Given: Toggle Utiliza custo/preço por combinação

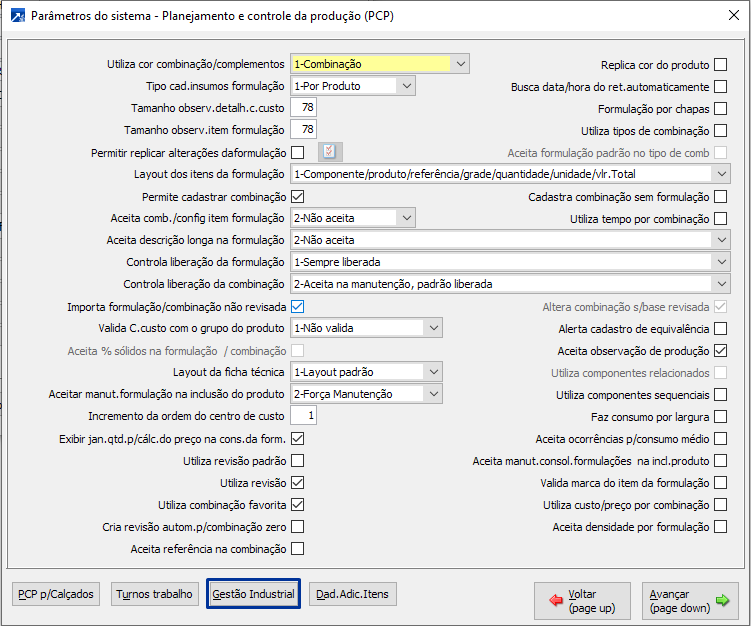Looking at the screenshot, I should tap(720, 505).
